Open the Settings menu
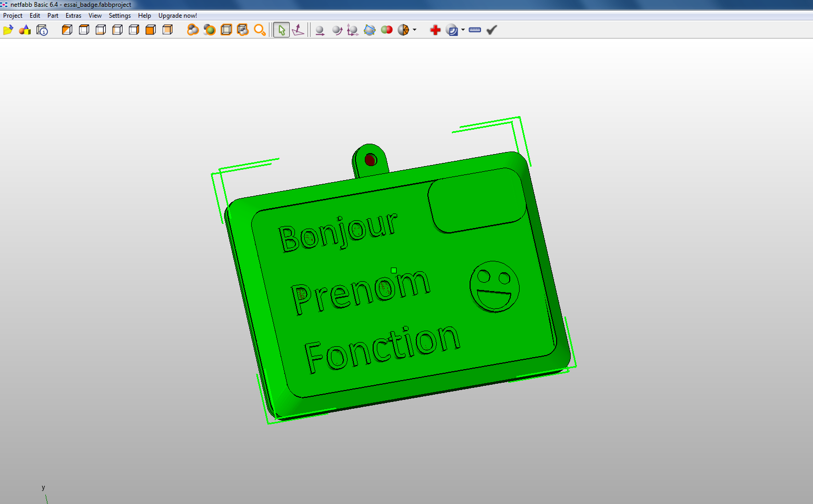Viewport: 813px width, 504px height. coord(119,16)
